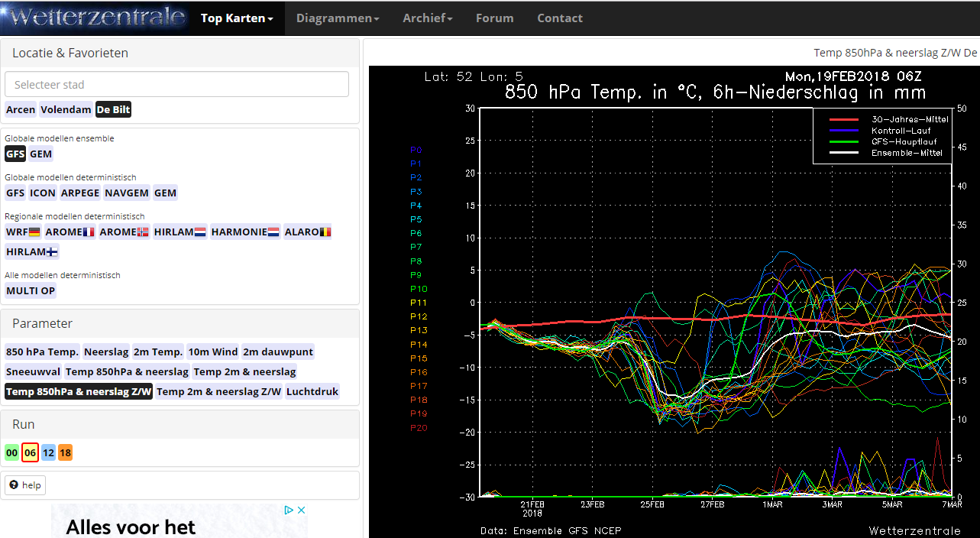This screenshot has width=980, height=538.
Task: Choose ALARO model with Belgian flag
Action: coord(307,232)
